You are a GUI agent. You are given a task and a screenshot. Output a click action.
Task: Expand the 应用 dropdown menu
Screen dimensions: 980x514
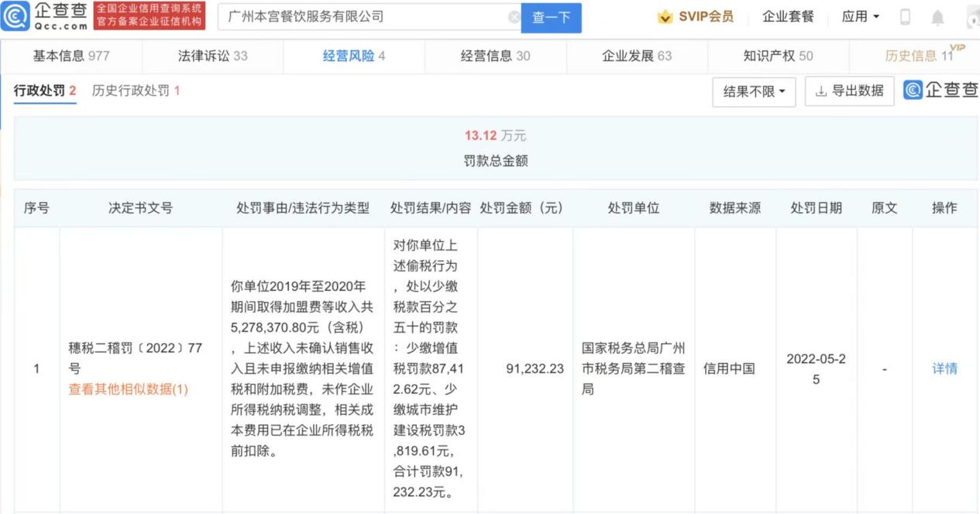[x=861, y=17]
